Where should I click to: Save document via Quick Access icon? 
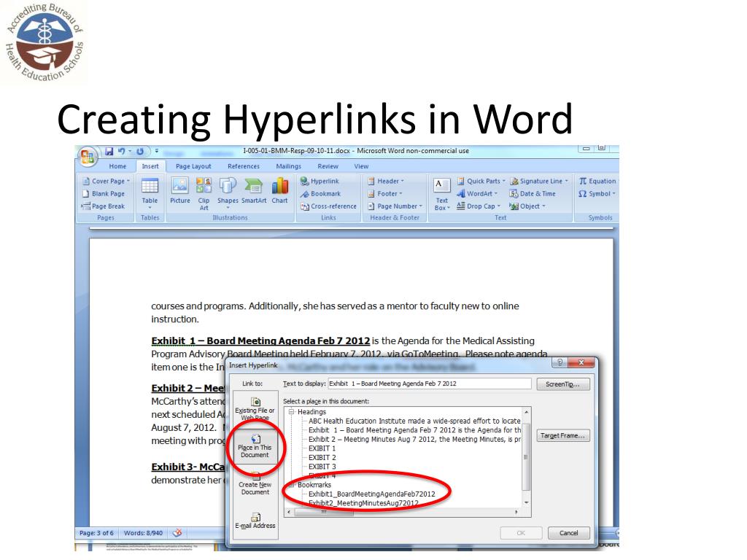point(109,151)
